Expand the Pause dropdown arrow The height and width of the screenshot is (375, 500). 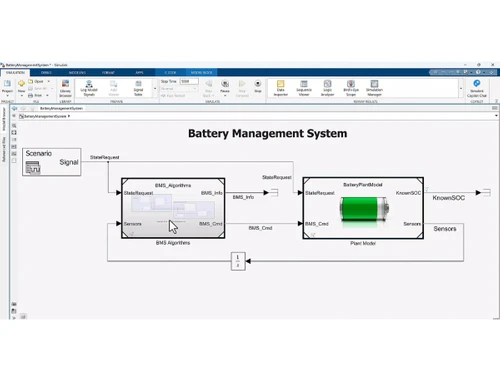(225, 96)
